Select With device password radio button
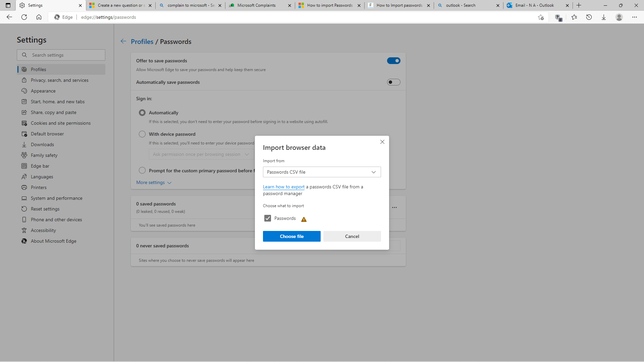Viewport: 644px width, 362px height. [x=142, y=134]
